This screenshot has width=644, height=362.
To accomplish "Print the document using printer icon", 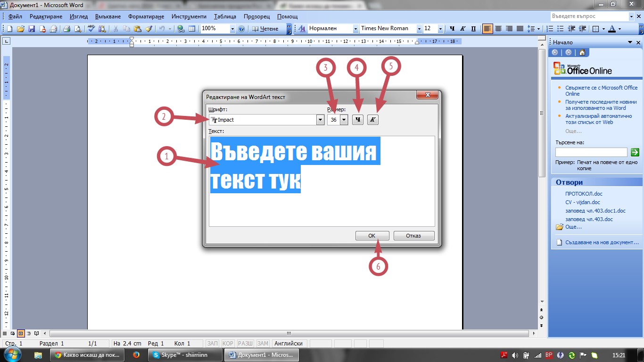I will coord(67,29).
